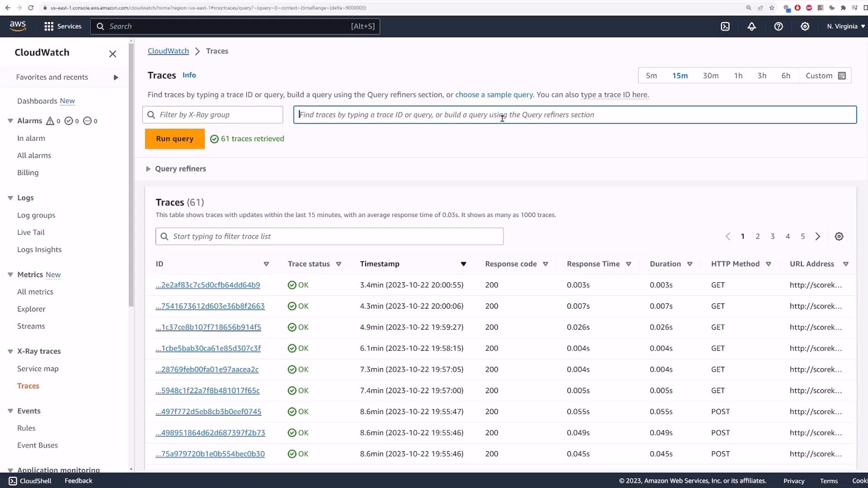Select 1h time range
This screenshot has height=488, width=868.
click(738, 75)
